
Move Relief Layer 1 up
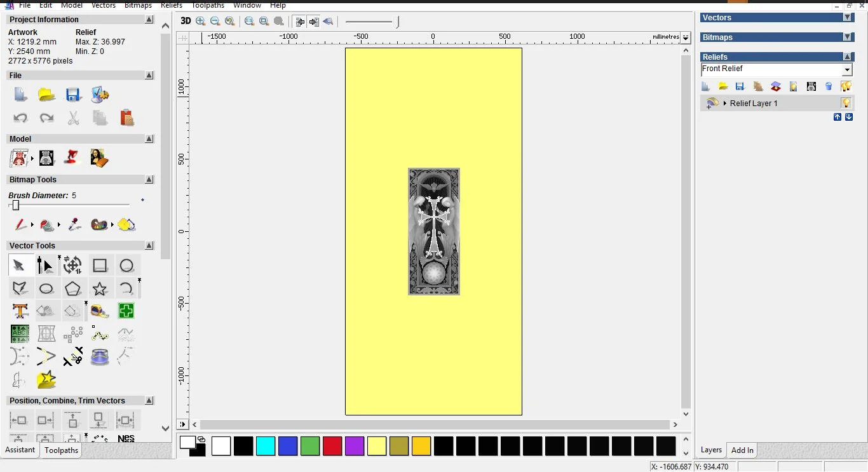[837, 117]
